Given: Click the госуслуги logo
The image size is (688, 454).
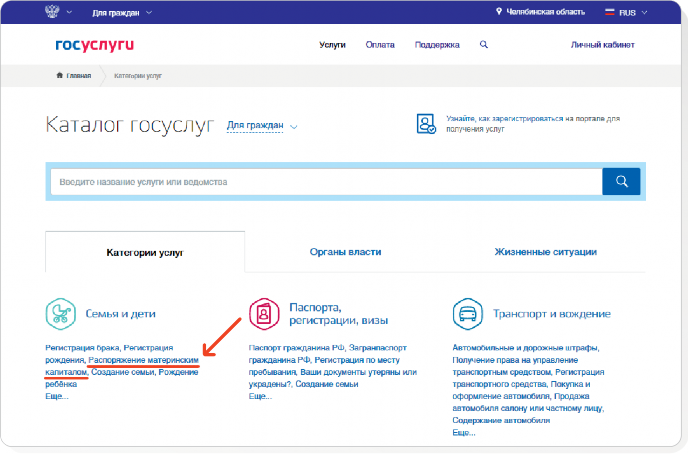Looking at the screenshot, I should pos(94,45).
